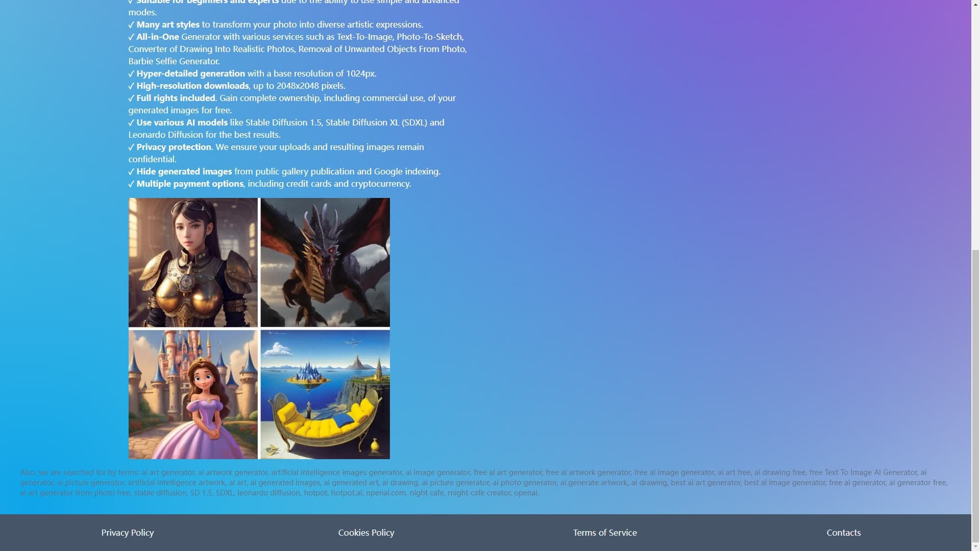Image resolution: width=980 pixels, height=551 pixels.
Task: Click the scrollbar down arrow
Action: (x=975, y=546)
